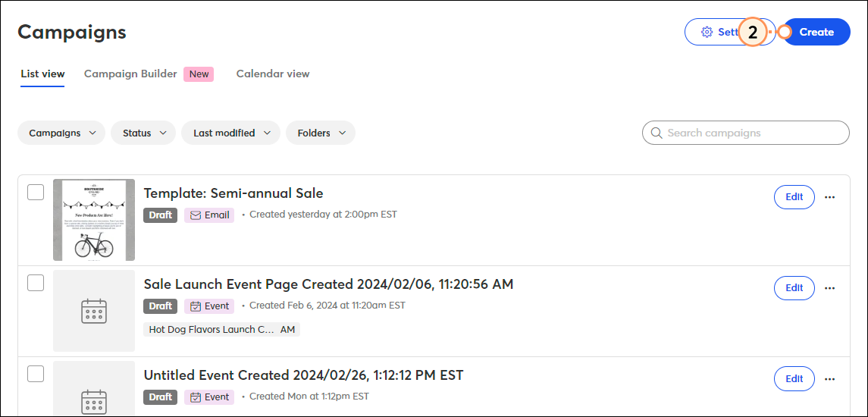The height and width of the screenshot is (417, 868).
Task: Click Draft badge on Semi-annual Sale row
Action: click(161, 215)
